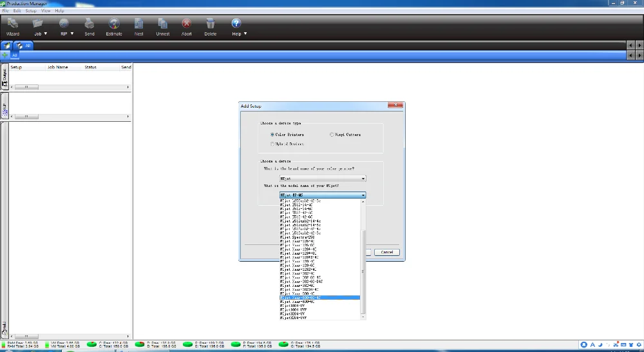Viewport: 644px width, 352px height.
Task: Choose MTjet3204-UVW from model list
Action: [319, 318]
